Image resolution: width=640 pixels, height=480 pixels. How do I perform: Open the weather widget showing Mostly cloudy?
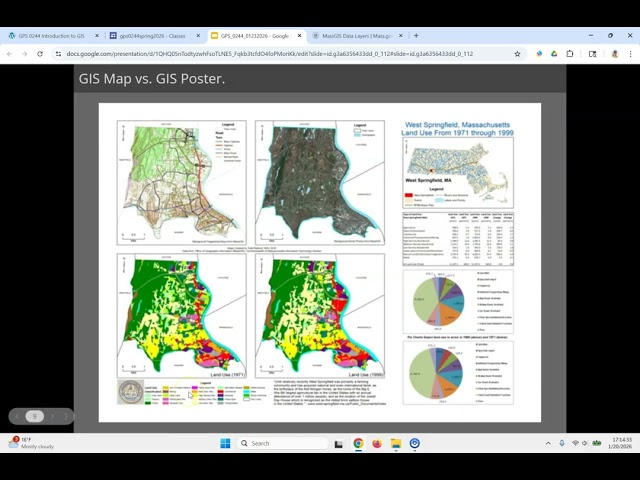click(30, 443)
